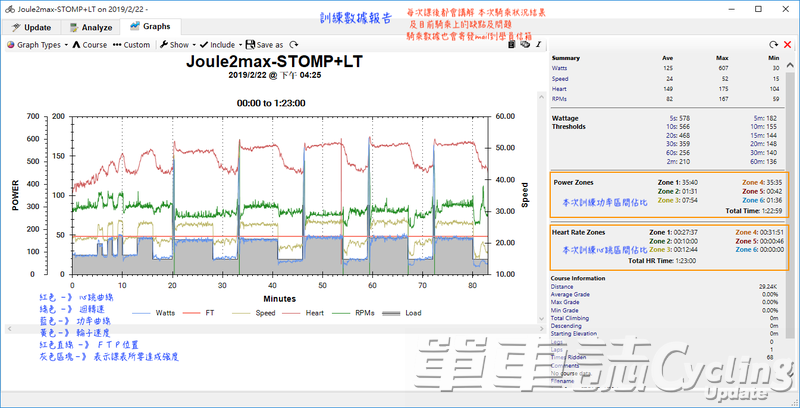Click the summary panel scrollbar up arrow

click(x=790, y=66)
